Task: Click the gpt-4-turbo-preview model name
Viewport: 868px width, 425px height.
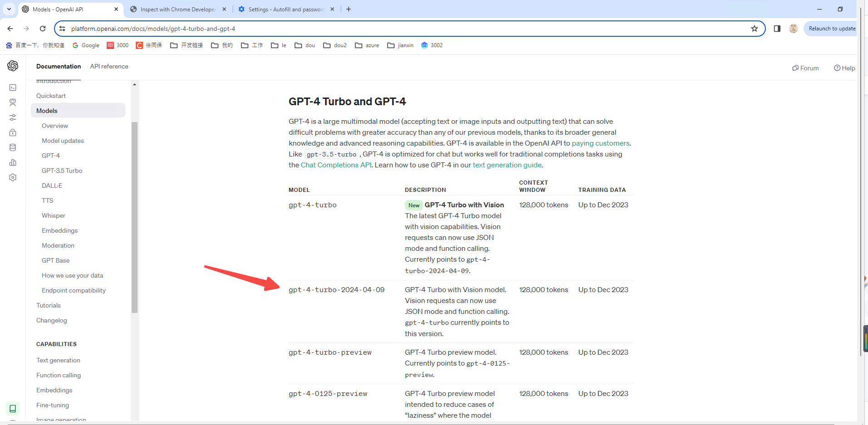Action: 330,352
